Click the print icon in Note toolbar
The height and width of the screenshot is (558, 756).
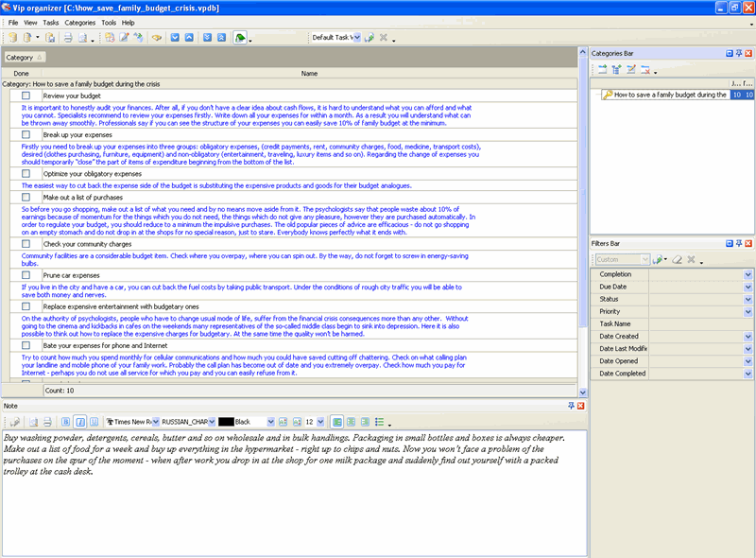(47, 422)
